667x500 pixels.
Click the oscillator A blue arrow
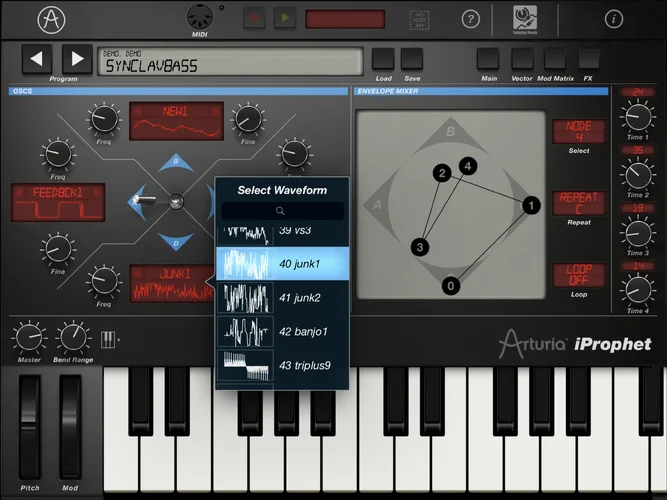[x=137, y=203]
